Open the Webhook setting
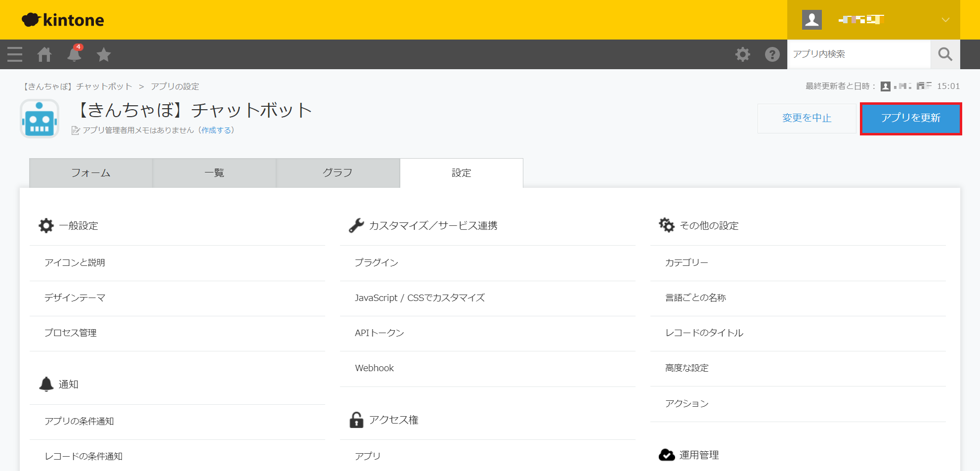980x471 pixels. 374,368
